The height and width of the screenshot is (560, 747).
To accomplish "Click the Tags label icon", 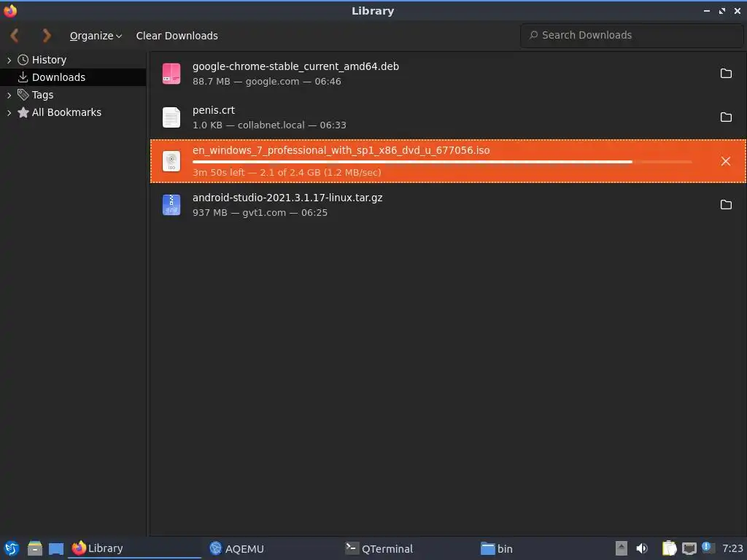I will (x=23, y=94).
